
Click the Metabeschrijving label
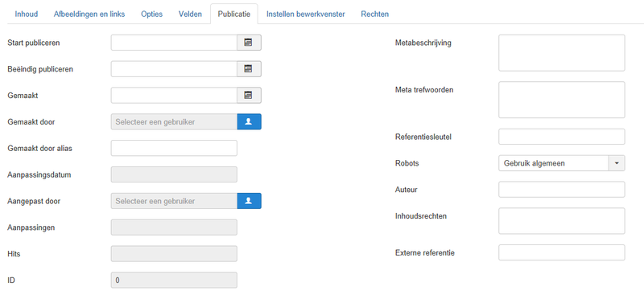point(423,43)
